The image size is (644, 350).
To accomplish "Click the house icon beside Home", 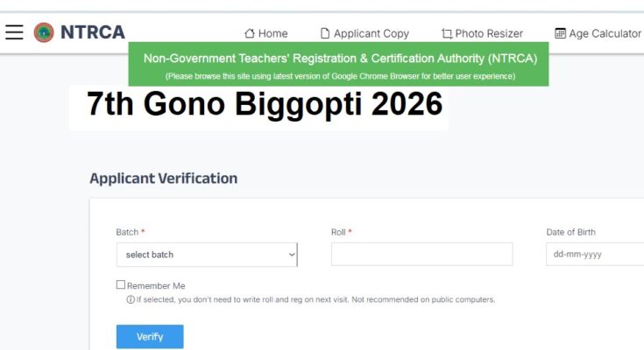I will [250, 33].
